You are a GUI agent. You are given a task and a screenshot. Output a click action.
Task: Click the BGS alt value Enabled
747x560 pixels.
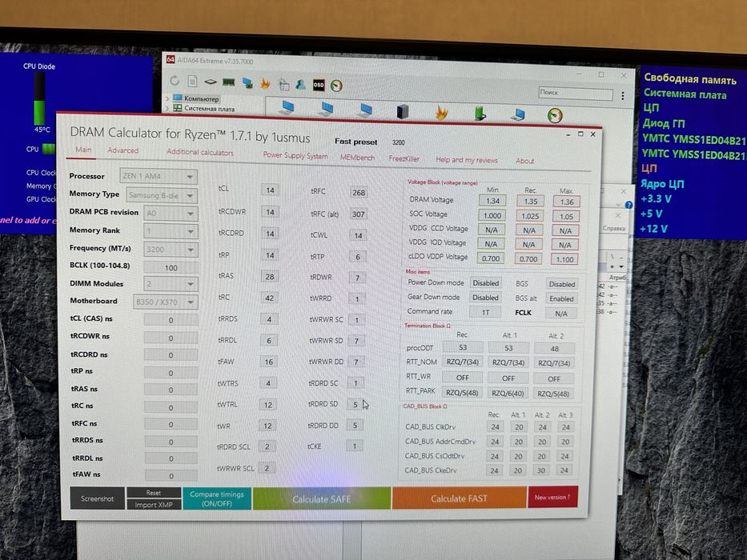click(x=562, y=298)
